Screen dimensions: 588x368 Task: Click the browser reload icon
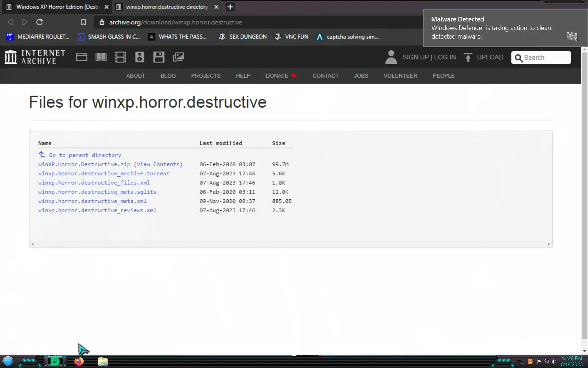click(40, 22)
